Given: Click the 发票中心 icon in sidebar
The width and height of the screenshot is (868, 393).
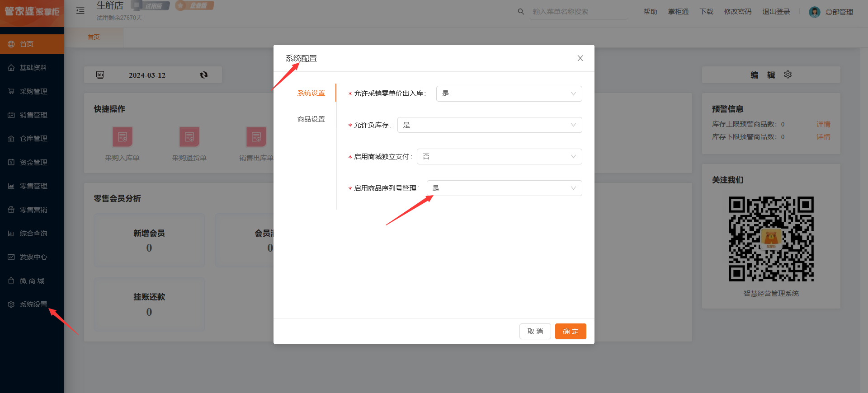Looking at the screenshot, I should coord(11,257).
